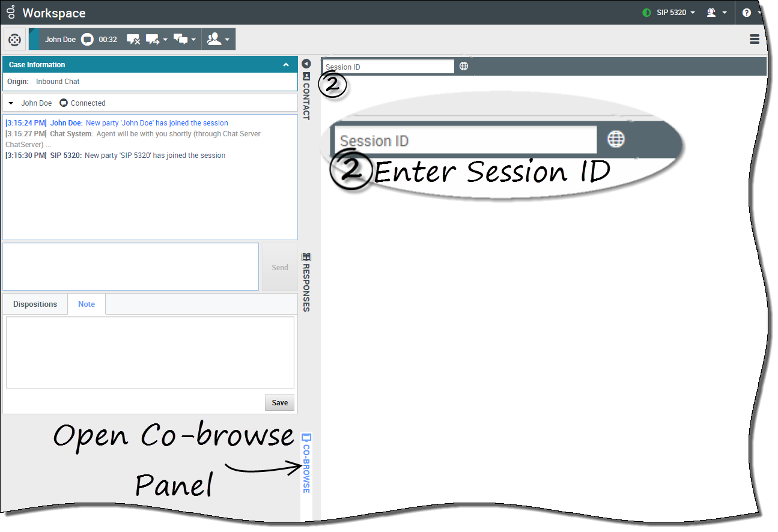The height and width of the screenshot is (532, 778).
Task: Select the John Doe interaction in toolbar
Action: tap(60, 40)
